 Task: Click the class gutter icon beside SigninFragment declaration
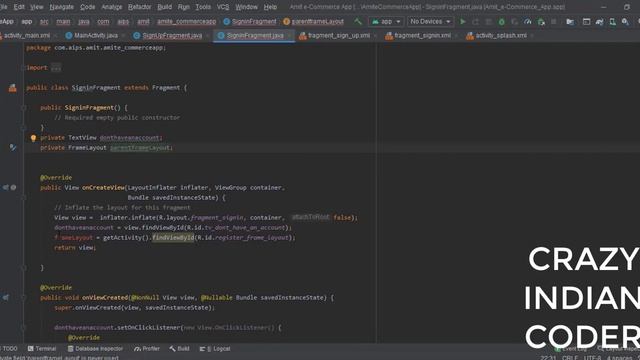click(13, 88)
